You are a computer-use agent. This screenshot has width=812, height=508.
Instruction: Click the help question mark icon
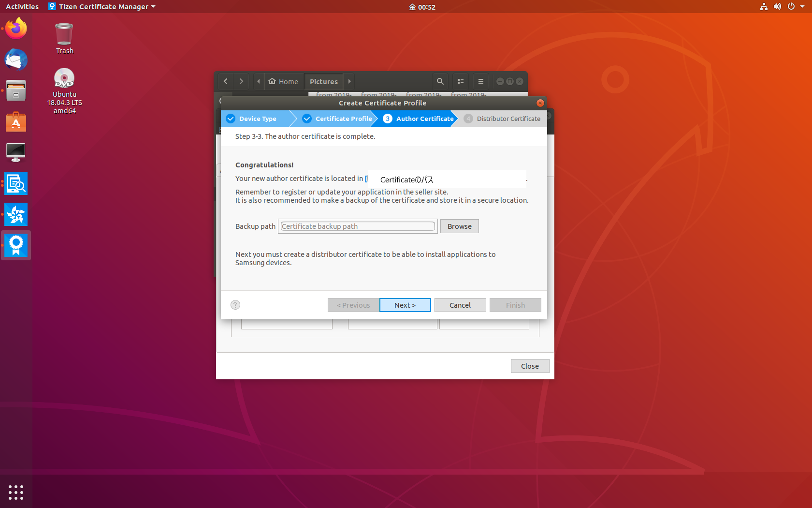coord(235,305)
